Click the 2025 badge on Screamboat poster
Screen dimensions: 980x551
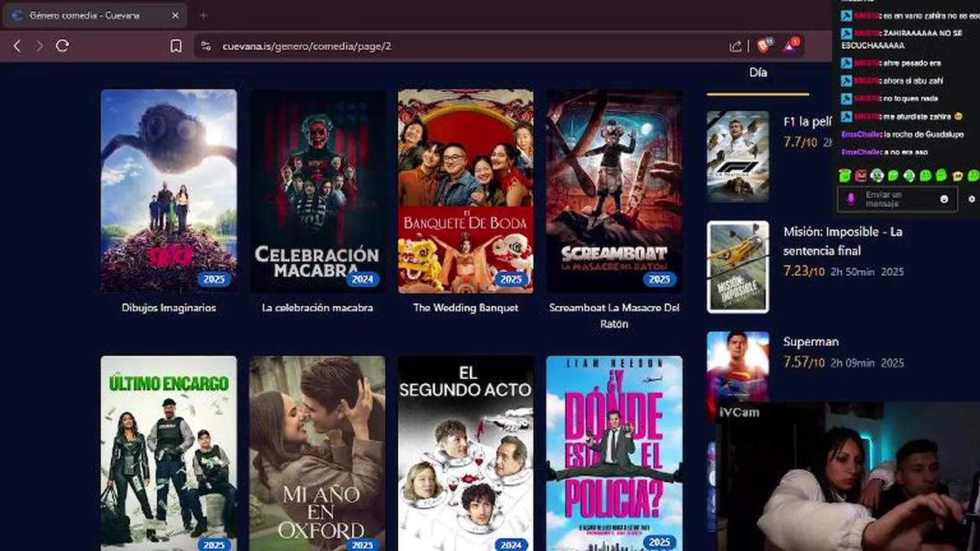click(659, 279)
